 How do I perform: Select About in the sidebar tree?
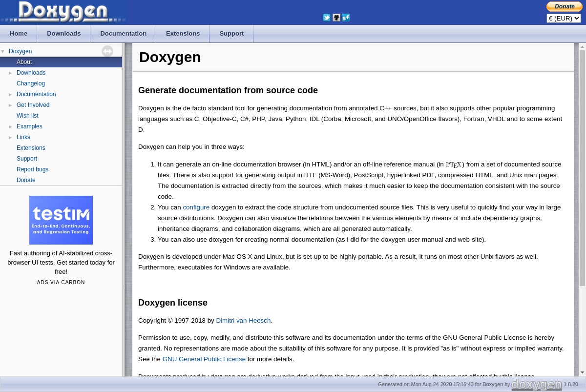[x=24, y=62]
